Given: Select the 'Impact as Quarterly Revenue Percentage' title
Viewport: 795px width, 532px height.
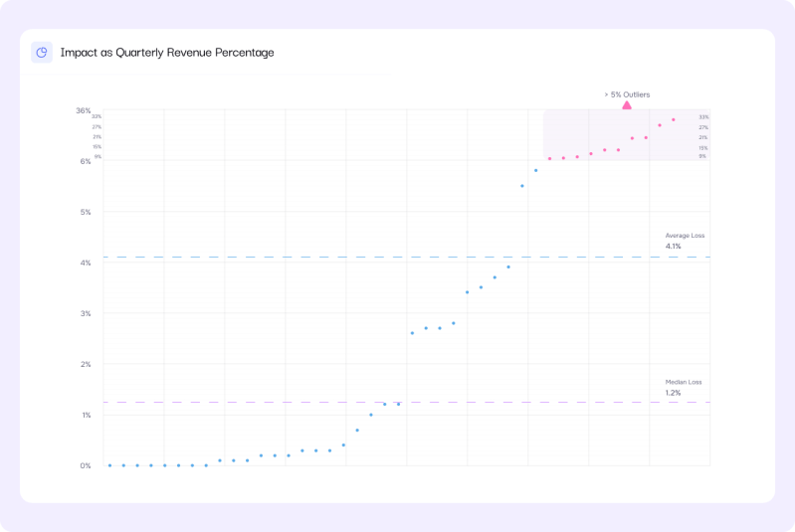Looking at the screenshot, I should [167, 52].
